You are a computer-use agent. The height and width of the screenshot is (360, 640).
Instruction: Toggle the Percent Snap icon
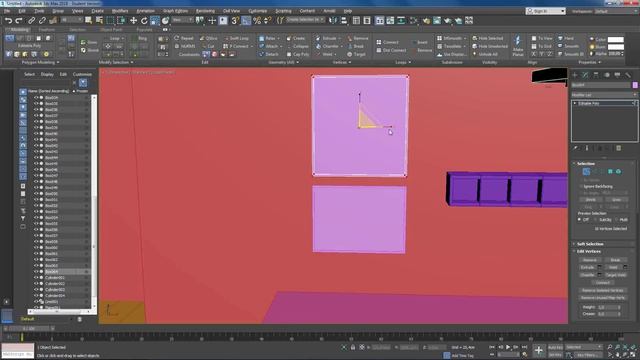pyautogui.click(x=257, y=20)
